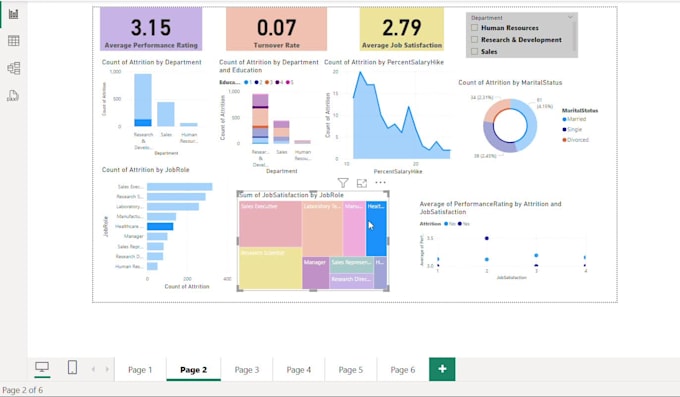Open the Model view icon
680x397 pixels.
pyautogui.click(x=13, y=68)
